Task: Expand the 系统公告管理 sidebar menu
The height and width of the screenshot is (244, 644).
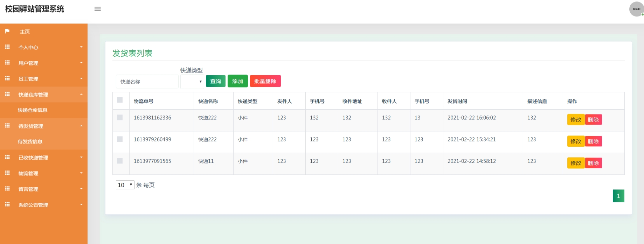Action: tap(44, 205)
